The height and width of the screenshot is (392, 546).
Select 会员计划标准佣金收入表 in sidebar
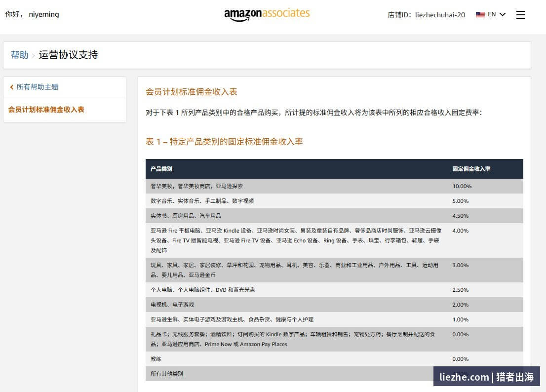pyautogui.click(x=46, y=109)
